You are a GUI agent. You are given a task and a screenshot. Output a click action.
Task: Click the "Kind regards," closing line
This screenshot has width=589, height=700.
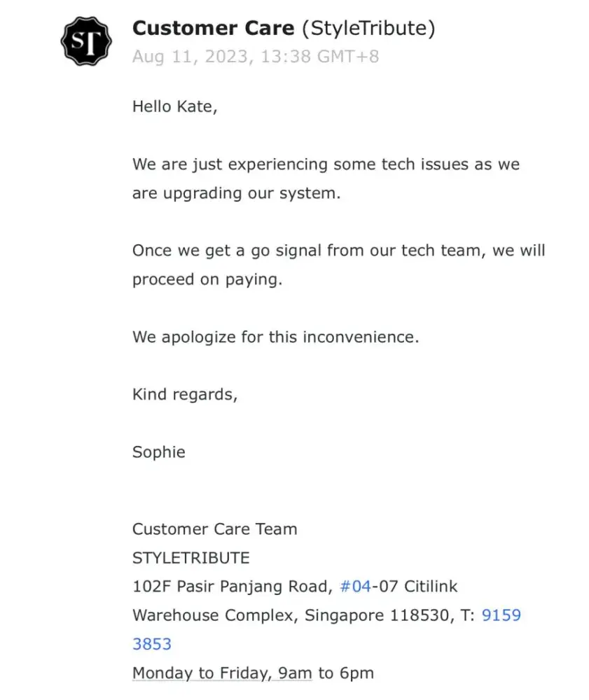pos(185,394)
